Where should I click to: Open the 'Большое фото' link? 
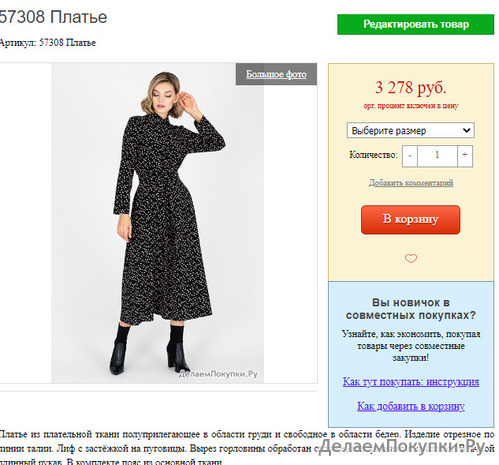tap(276, 74)
